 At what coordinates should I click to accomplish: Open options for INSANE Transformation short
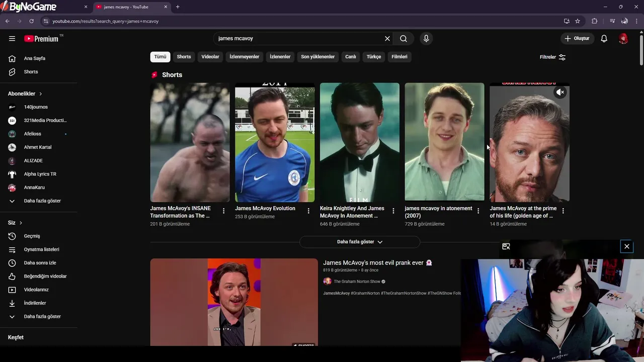point(224,211)
